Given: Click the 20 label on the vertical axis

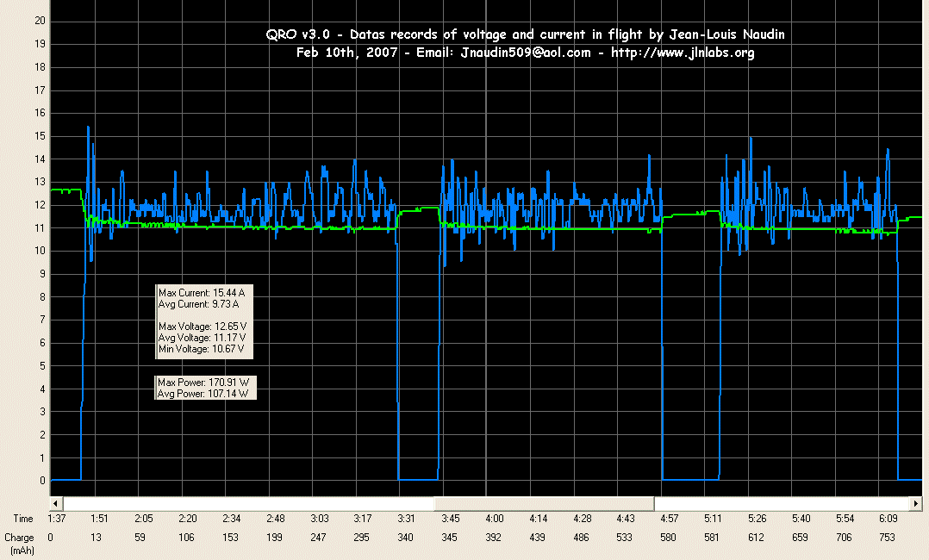Looking at the screenshot, I should coord(40,21).
